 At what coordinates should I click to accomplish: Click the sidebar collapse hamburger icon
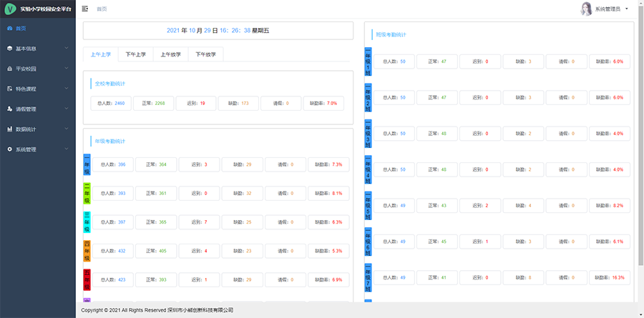tap(85, 9)
